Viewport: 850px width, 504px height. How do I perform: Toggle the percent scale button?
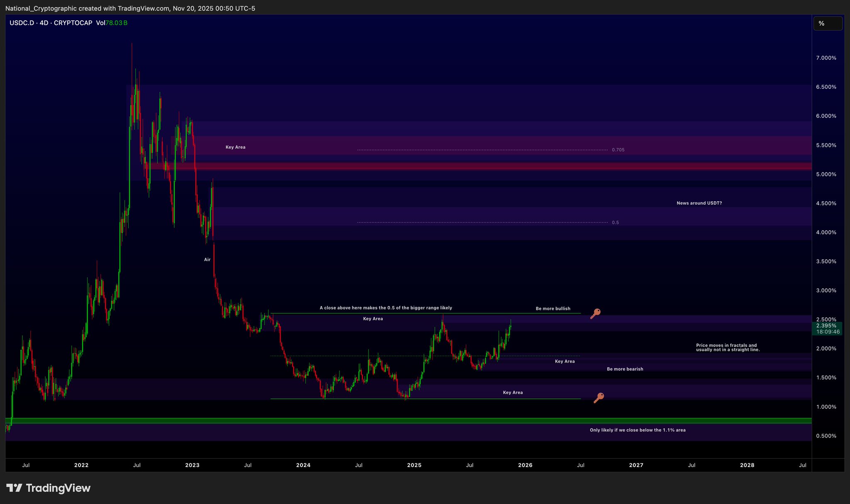coord(827,24)
